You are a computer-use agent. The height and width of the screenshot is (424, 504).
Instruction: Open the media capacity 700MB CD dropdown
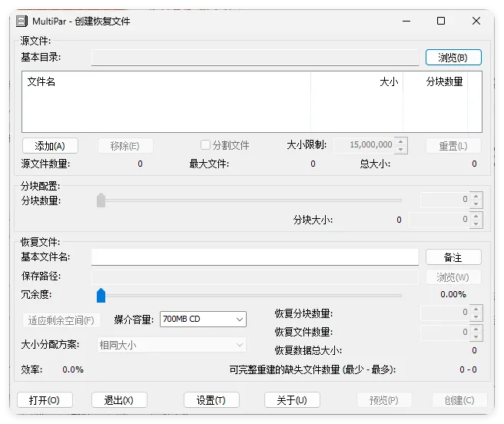203,319
